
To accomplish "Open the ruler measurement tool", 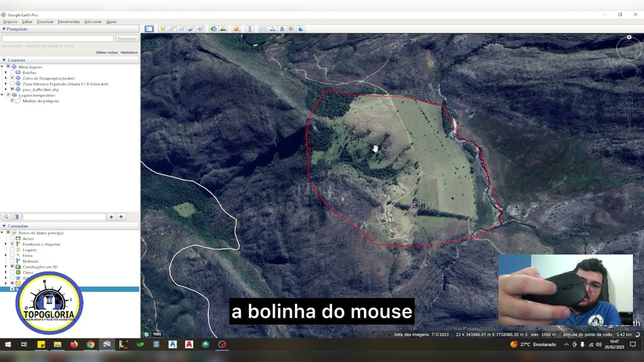I will point(250,29).
